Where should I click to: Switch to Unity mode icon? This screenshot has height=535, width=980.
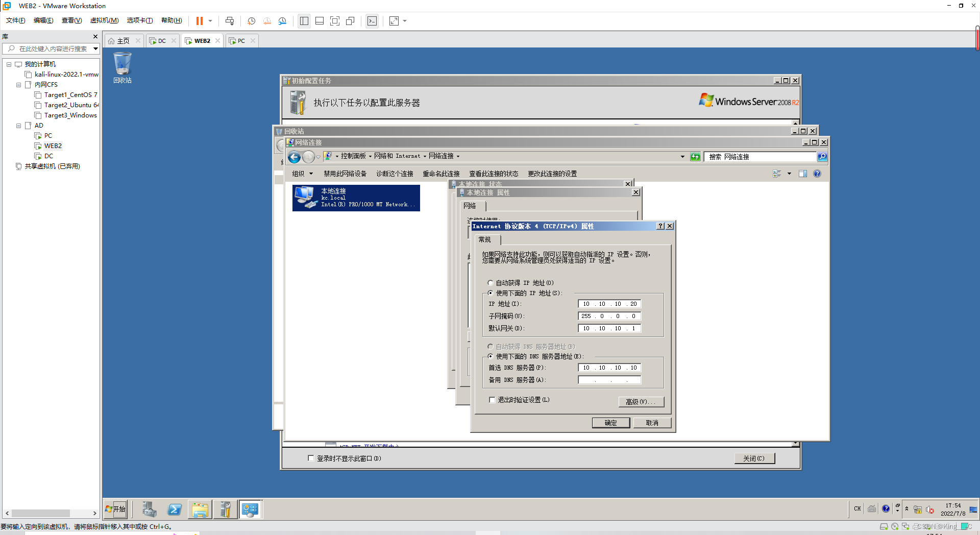pyautogui.click(x=350, y=21)
